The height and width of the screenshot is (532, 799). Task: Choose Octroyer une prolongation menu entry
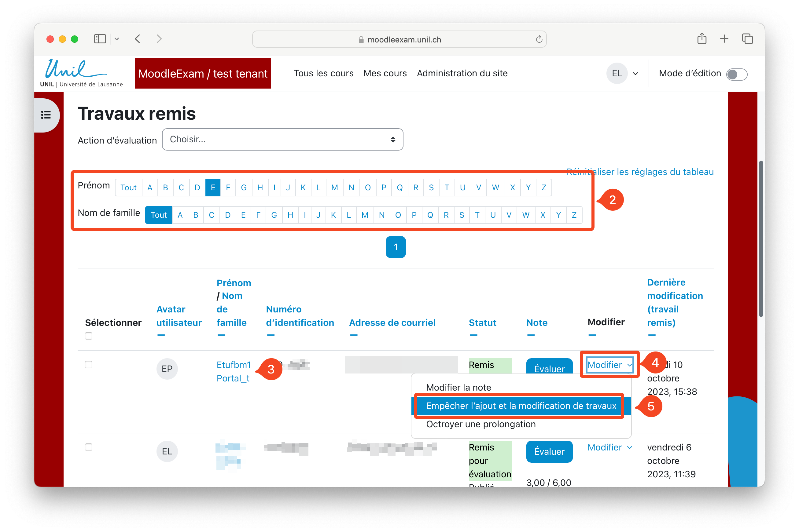[481, 424]
